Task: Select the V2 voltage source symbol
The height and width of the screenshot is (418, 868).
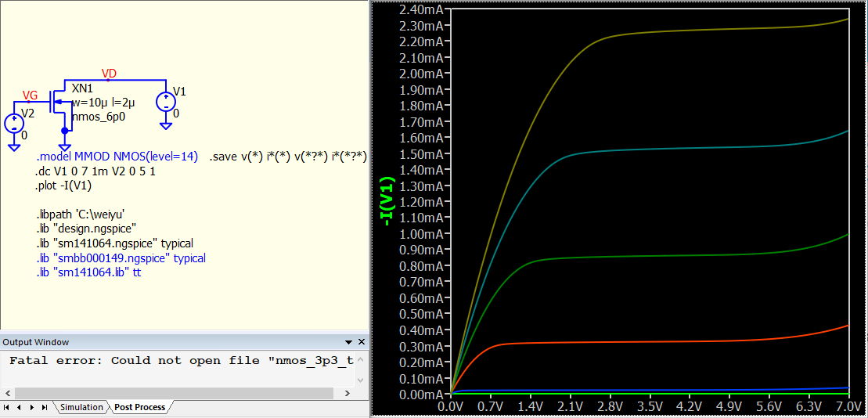Action: pos(14,124)
